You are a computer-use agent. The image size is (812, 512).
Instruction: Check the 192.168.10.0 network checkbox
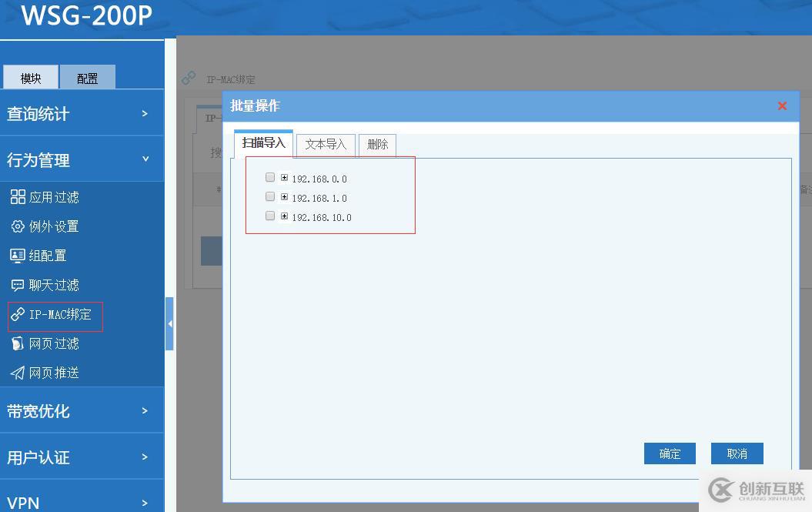pyautogui.click(x=270, y=216)
